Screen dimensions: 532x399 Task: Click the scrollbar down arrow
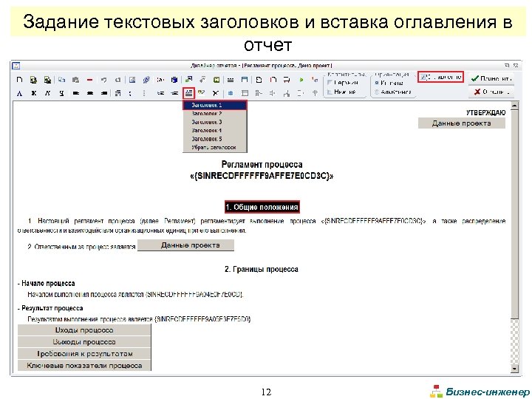tap(515, 369)
